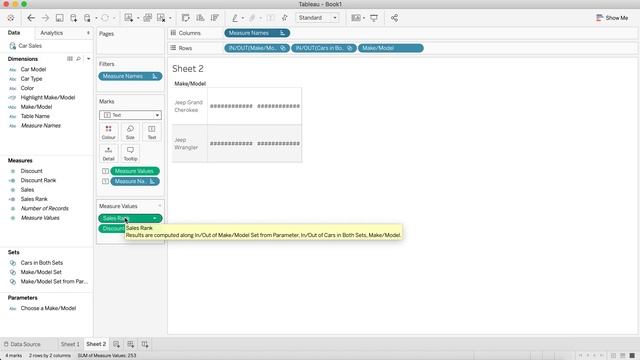Screen dimensions: 640x360
Task: Select the Sheet 2 tab
Action: tap(96, 344)
